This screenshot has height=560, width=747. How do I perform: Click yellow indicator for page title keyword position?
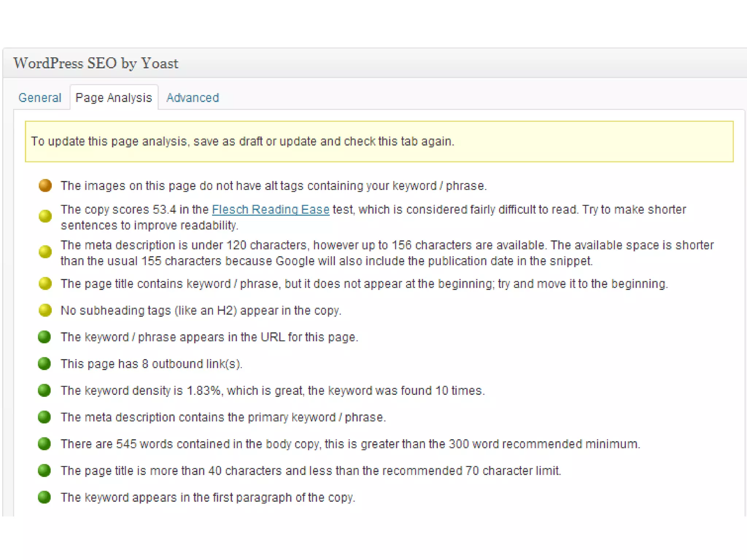[x=45, y=283]
